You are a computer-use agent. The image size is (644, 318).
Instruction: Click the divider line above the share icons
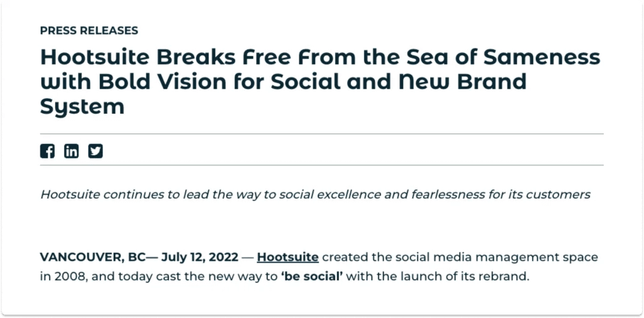pyautogui.click(x=322, y=134)
